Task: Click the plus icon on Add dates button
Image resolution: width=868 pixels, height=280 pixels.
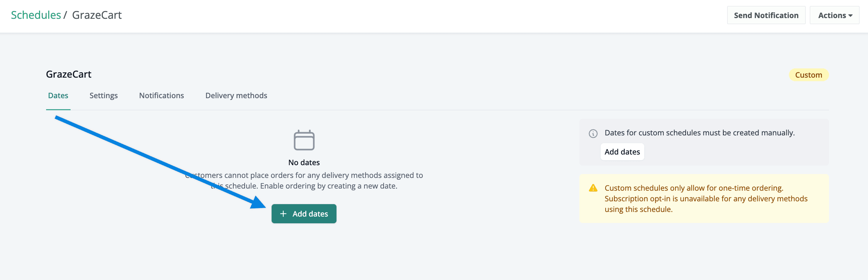Action: click(x=283, y=214)
